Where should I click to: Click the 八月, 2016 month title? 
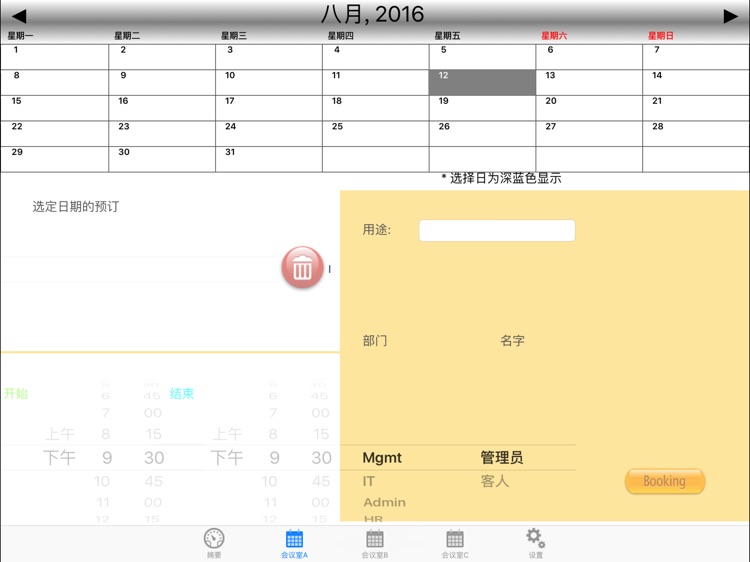[373, 14]
